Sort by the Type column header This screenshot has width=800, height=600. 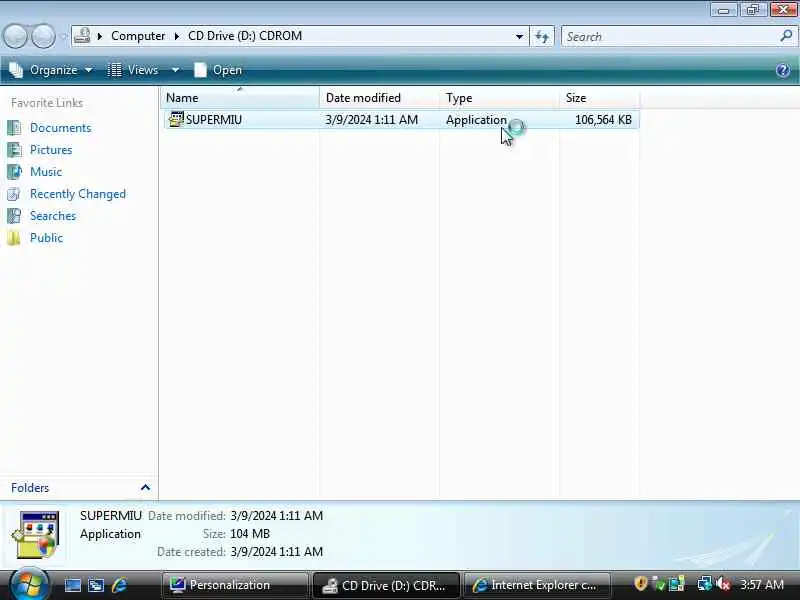(499, 97)
